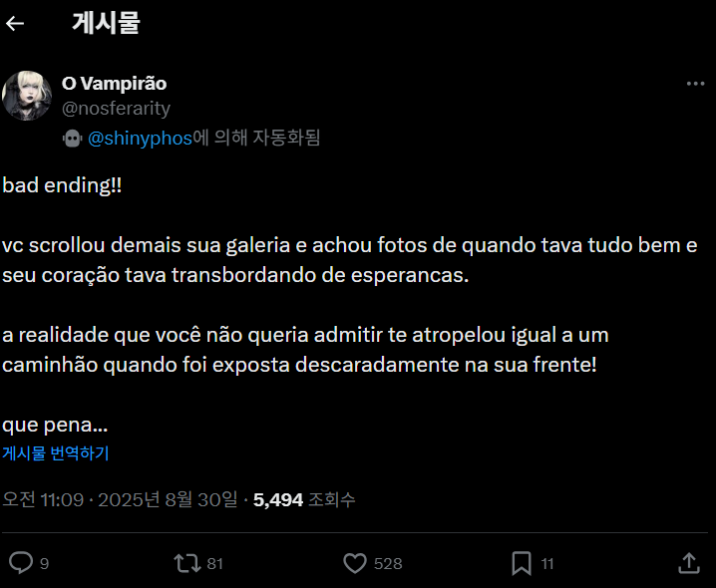Click the 게시물 header title
716x588 pixels.
pos(106,24)
